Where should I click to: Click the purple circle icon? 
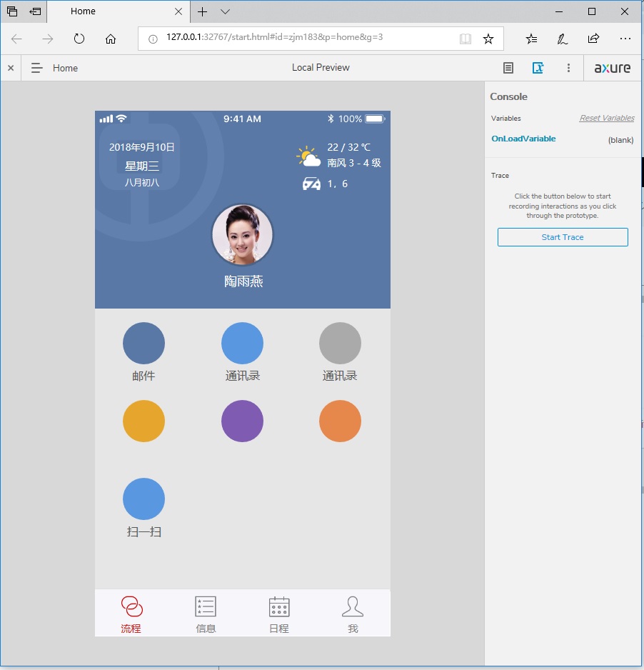tap(242, 421)
